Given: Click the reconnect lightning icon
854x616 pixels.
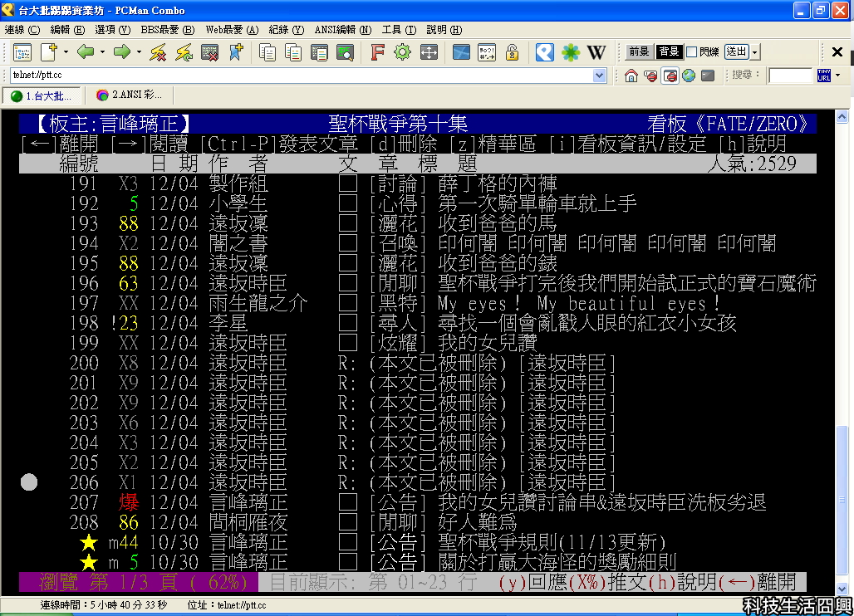Looking at the screenshot, I should point(184,52).
